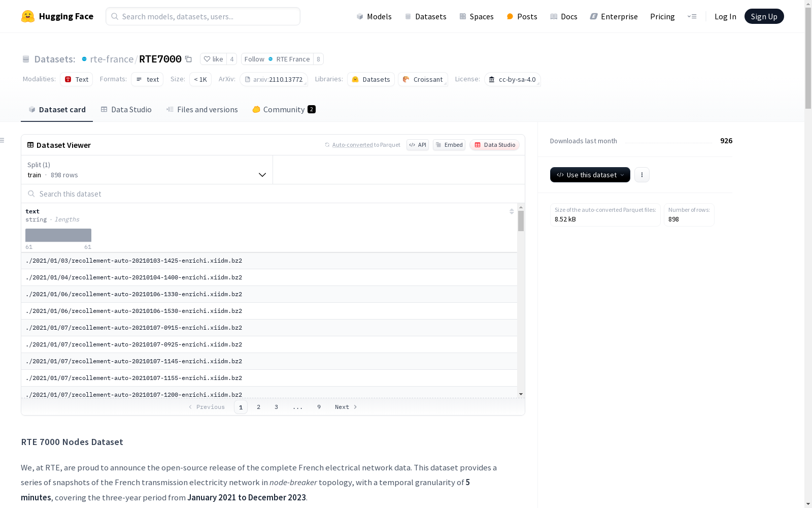Go to page 2 of rows
The image size is (812, 508).
(x=259, y=407)
